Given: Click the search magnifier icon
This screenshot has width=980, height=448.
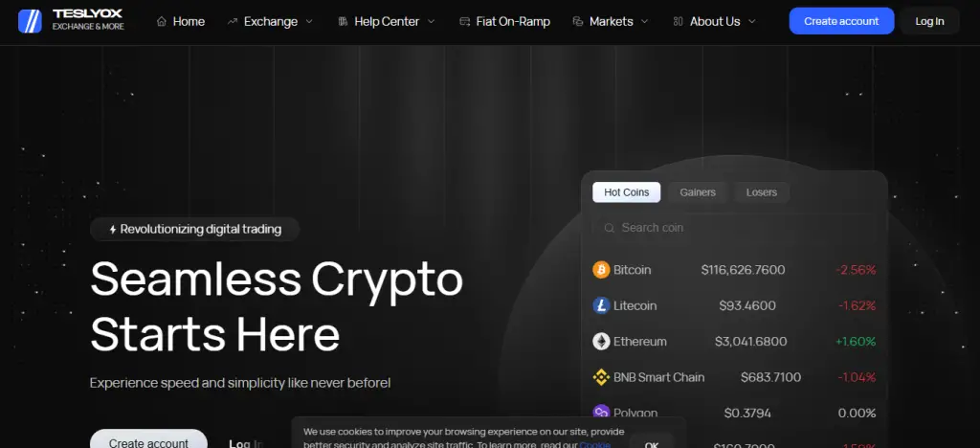Looking at the screenshot, I should [609, 228].
